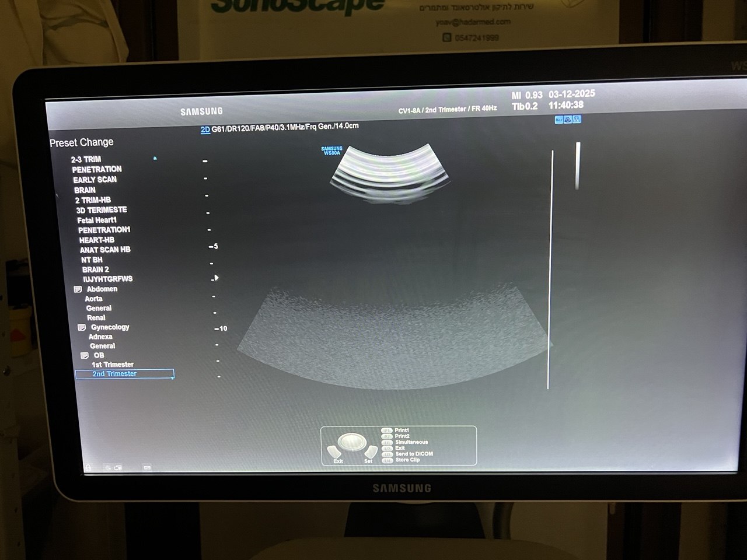Image resolution: width=747 pixels, height=560 pixels.
Task: Click the right Set trackball button icon
Action: (371, 452)
